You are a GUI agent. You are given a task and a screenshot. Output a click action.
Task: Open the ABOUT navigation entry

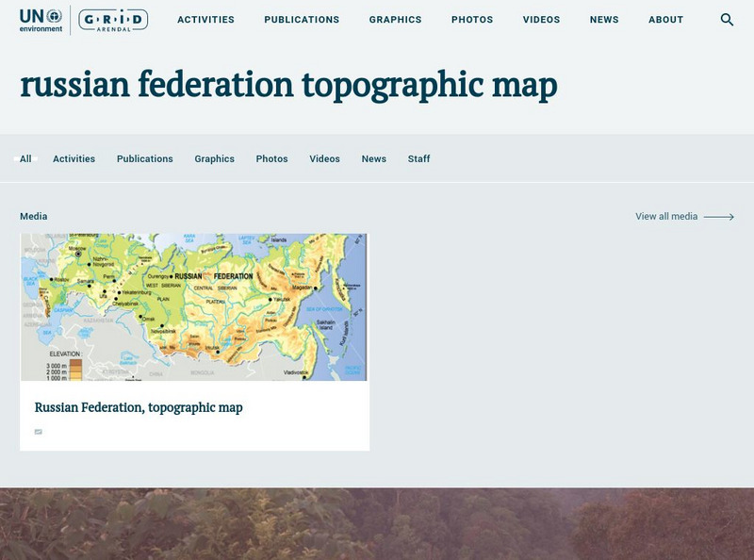666,19
